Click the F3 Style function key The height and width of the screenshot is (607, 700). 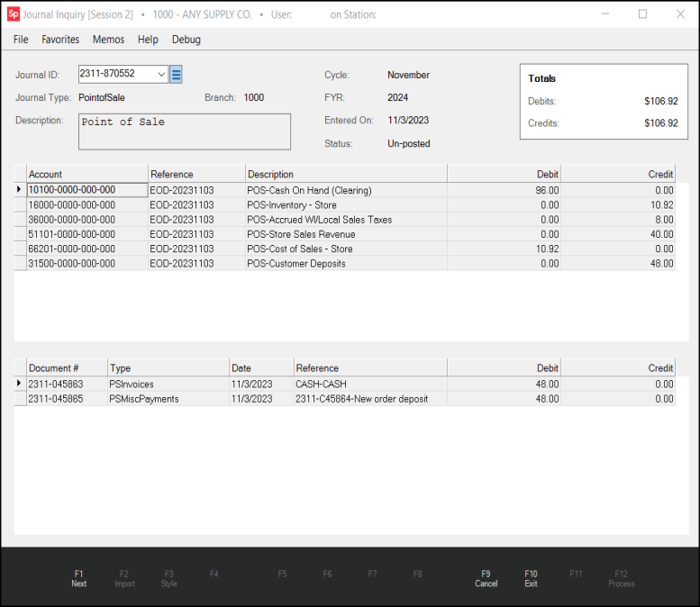click(x=168, y=578)
